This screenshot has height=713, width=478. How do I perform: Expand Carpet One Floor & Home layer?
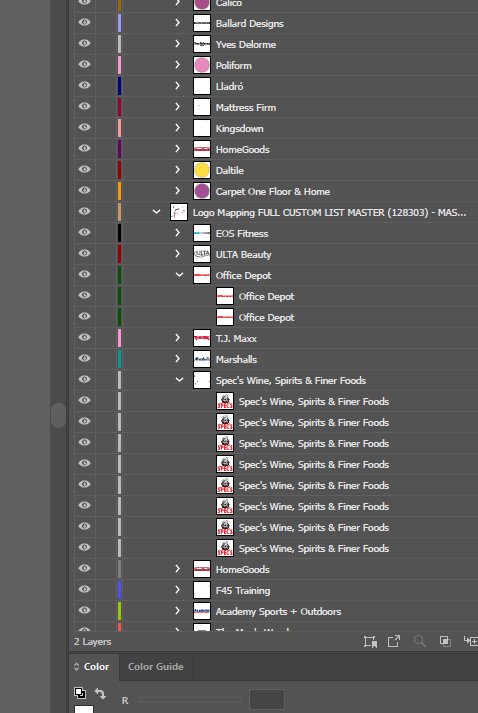(x=178, y=191)
